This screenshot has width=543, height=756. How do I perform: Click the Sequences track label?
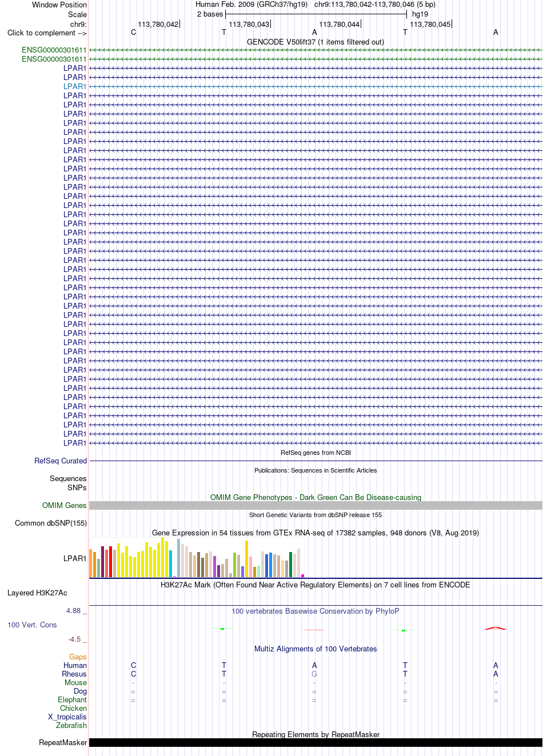coord(68,479)
